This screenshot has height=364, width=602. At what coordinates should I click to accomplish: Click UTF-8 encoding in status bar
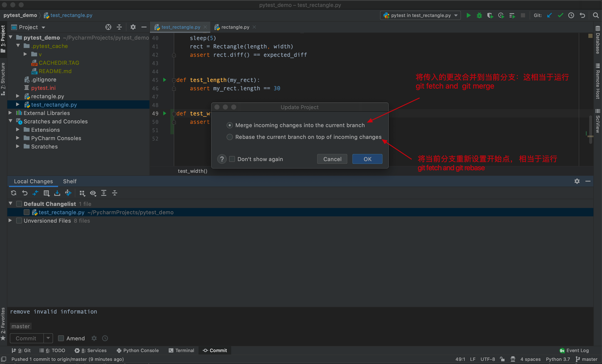pos(487,359)
